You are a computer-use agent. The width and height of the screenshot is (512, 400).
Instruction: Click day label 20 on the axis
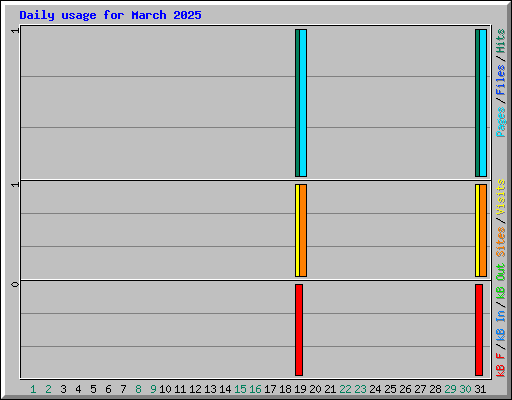[315, 389]
